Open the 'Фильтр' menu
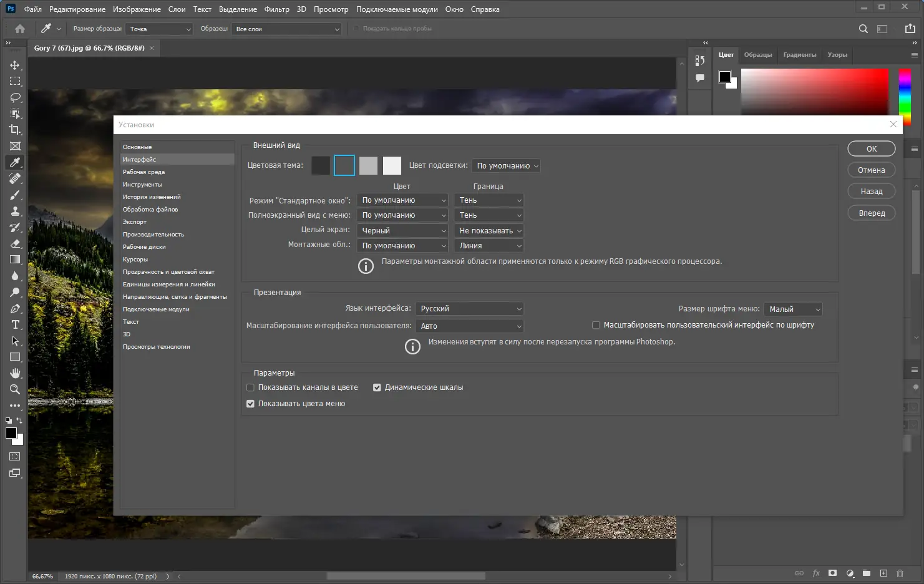This screenshot has height=584, width=924. pos(276,9)
